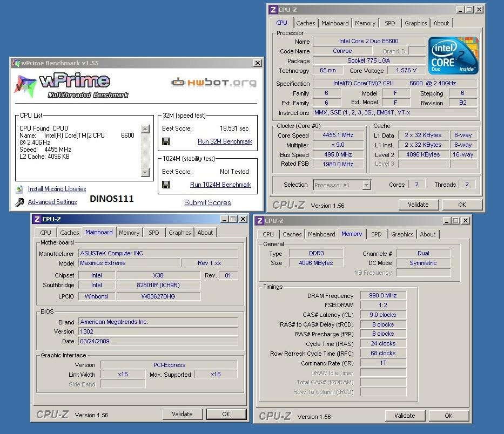The height and width of the screenshot is (434, 504).
Task: Open the Processor #1 selection dropdown
Action: click(366, 185)
